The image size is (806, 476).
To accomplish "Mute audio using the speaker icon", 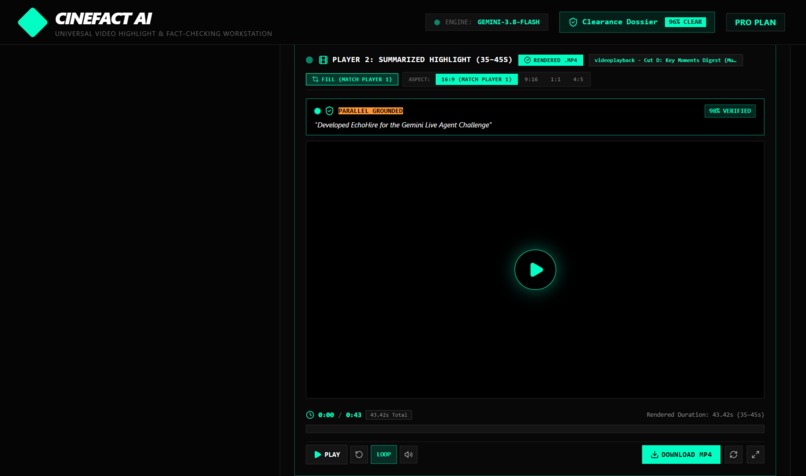I will (x=409, y=454).
